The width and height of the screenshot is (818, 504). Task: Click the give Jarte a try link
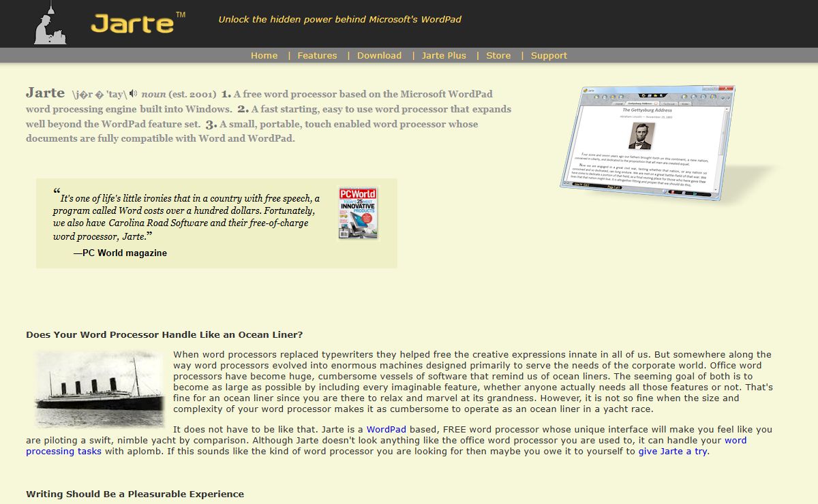[673, 452]
